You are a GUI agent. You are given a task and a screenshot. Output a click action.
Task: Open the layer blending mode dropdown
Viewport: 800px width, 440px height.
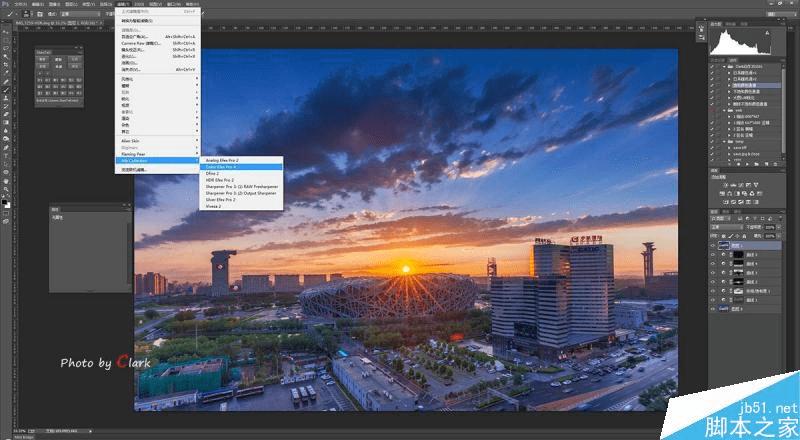tap(727, 227)
